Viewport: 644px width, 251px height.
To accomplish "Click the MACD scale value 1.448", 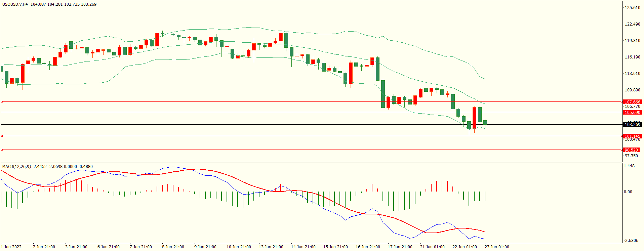I will click(x=629, y=166).
